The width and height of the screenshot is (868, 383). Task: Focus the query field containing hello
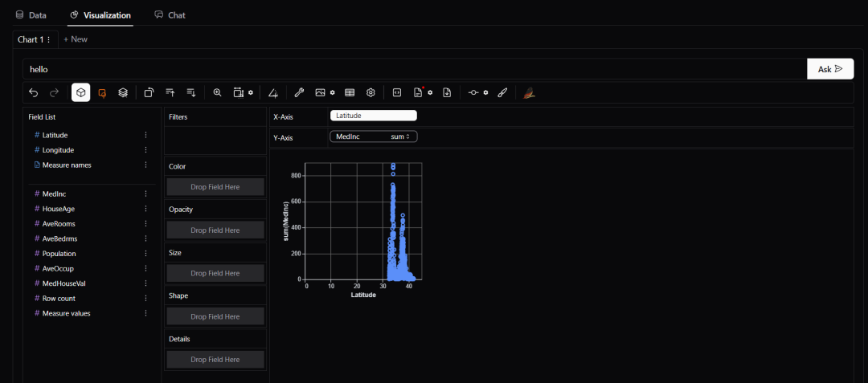click(x=415, y=69)
